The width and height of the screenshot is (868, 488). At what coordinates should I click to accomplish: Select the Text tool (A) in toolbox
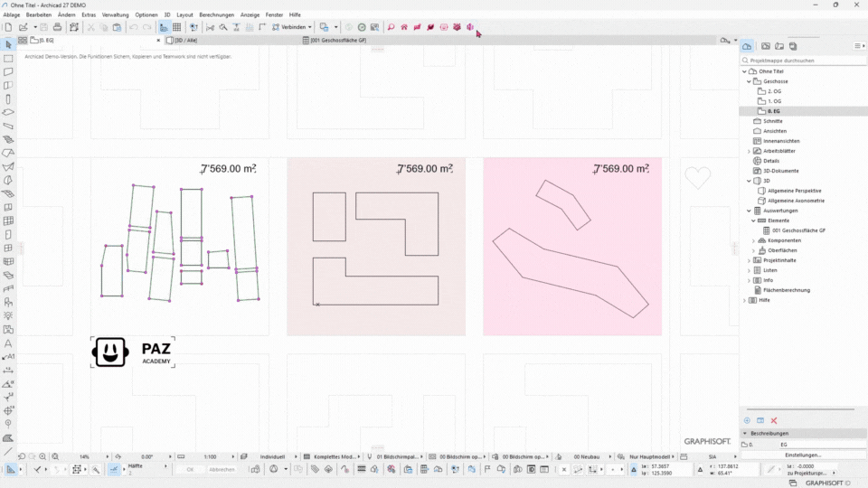(x=8, y=343)
